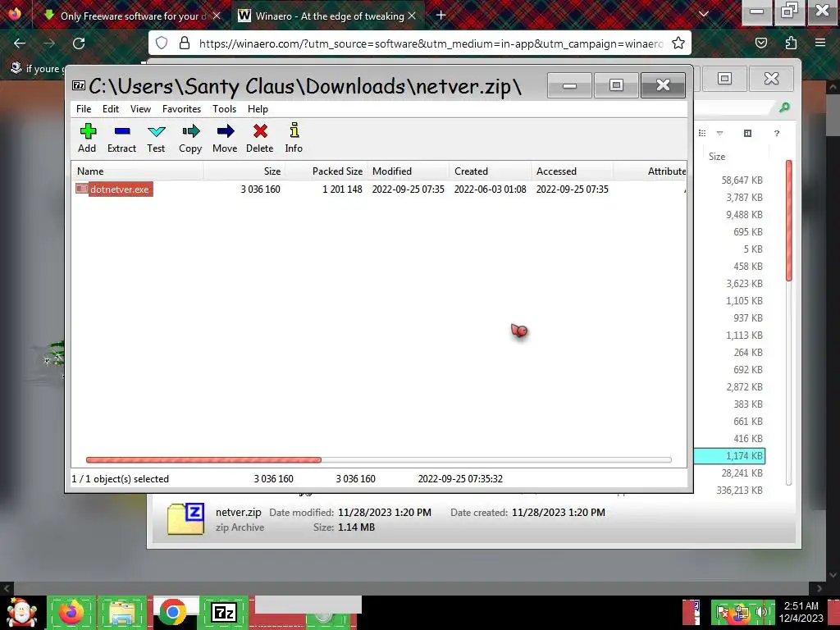The width and height of the screenshot is (840, 630).
Task: Sort by the Modified column header
Action: [408, 171]
